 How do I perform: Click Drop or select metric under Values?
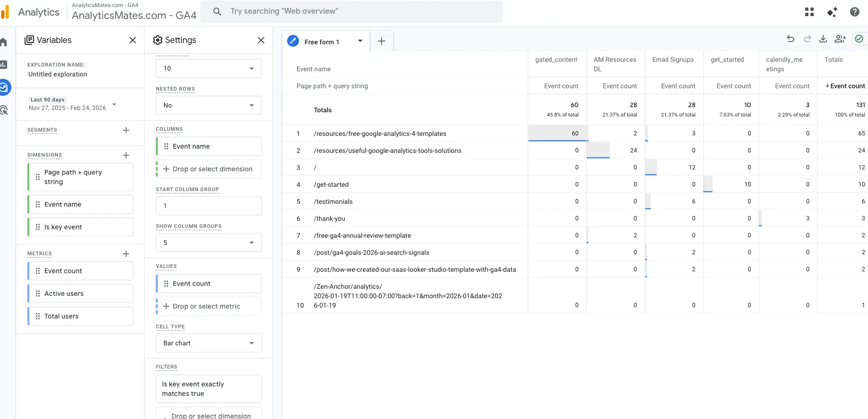point(209,306)
